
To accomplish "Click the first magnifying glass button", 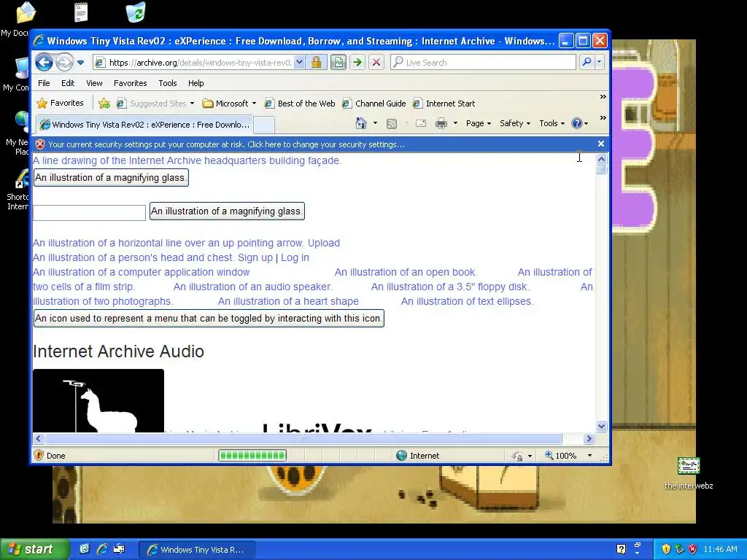I will coord(111,178).
